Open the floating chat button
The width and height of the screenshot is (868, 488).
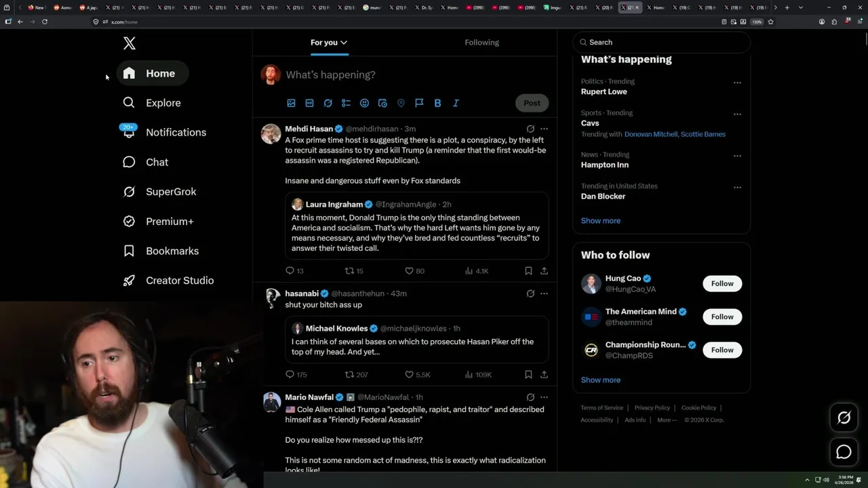click(x=844, y=452)
